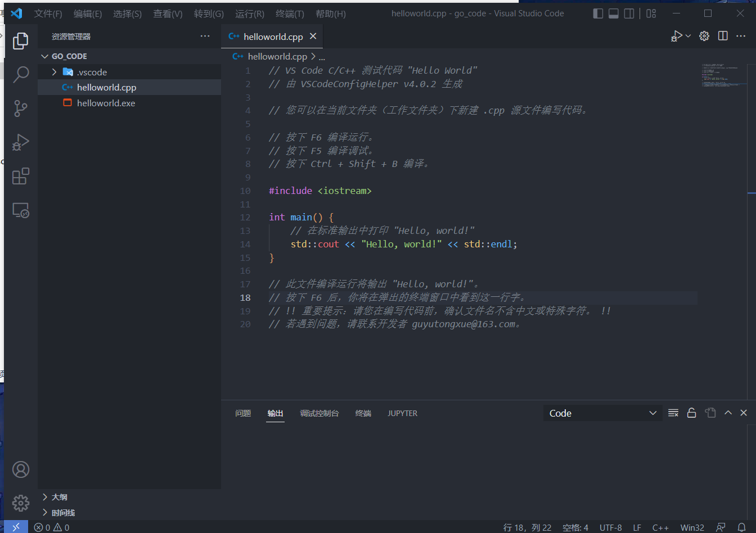Open the 编辑(E) menu
Screen dimensions: 756x533
[x=88, y=13]
